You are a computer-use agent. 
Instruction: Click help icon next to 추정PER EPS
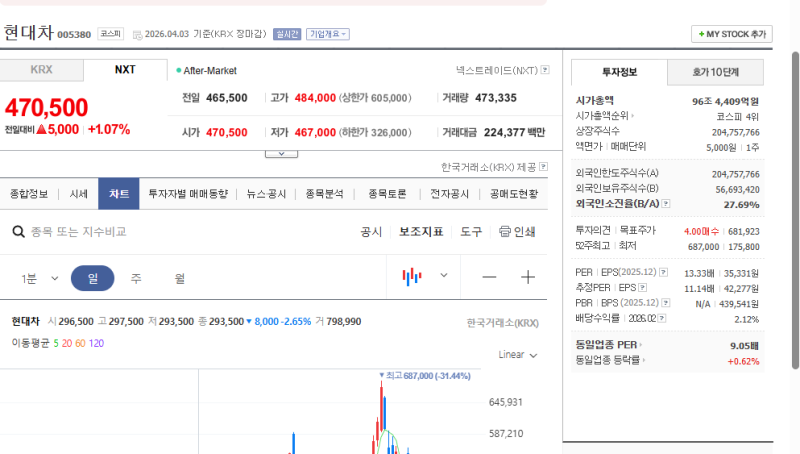click(x=643, y=288)
